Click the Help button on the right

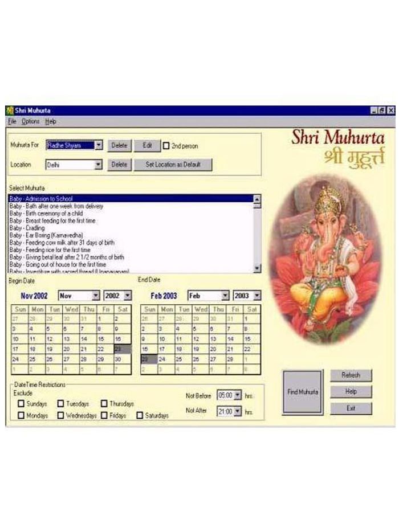[351, 391]
